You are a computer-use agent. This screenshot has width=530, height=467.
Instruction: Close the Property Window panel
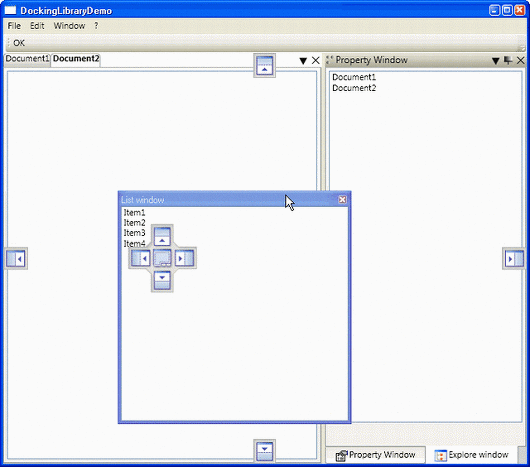click(521, 60)
